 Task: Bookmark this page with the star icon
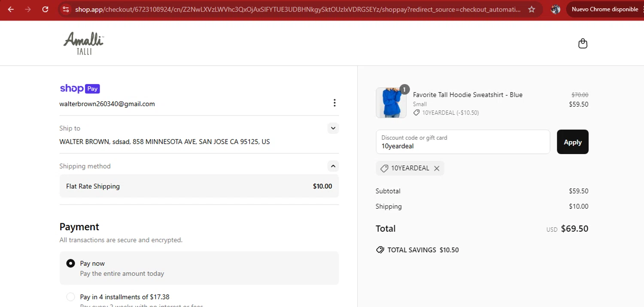(x=532, y=9)
